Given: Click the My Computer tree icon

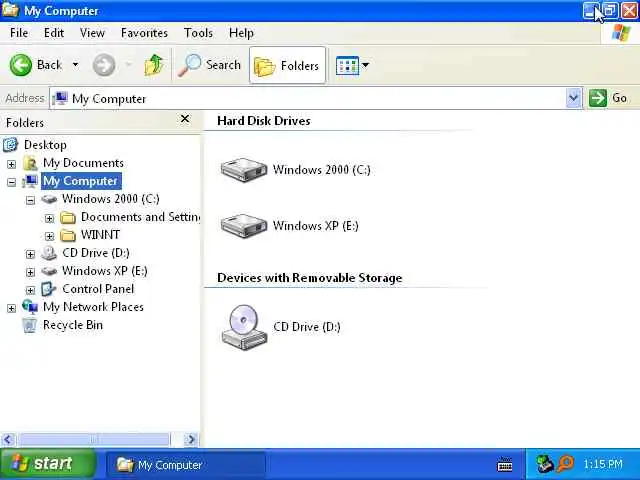Looking at the screenshot, I should pyautogui.click(x=30, y=181).
